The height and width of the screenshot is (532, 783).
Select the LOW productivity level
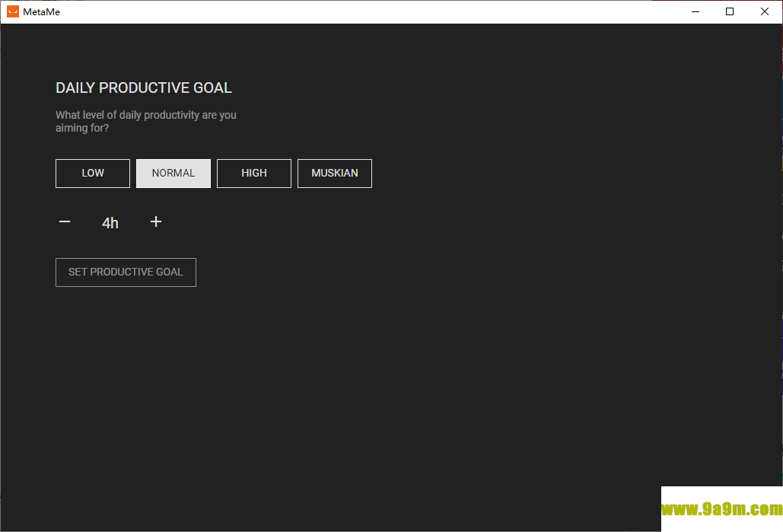(x=93, y=174)
